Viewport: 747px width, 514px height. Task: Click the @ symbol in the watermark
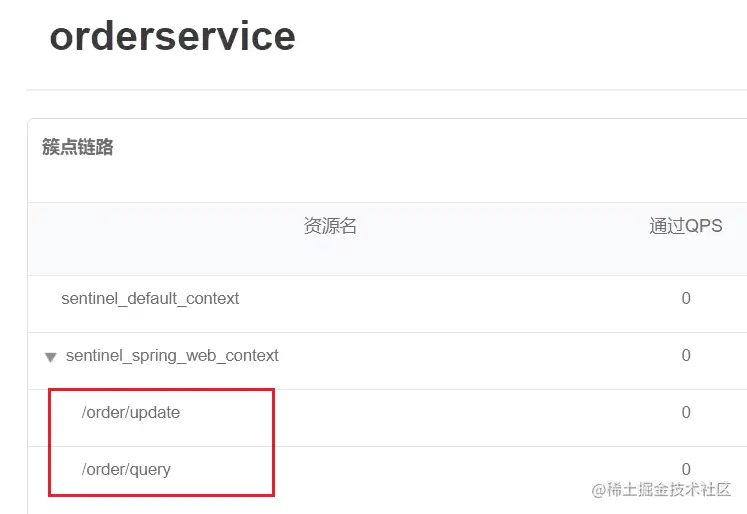coord(599,490)
